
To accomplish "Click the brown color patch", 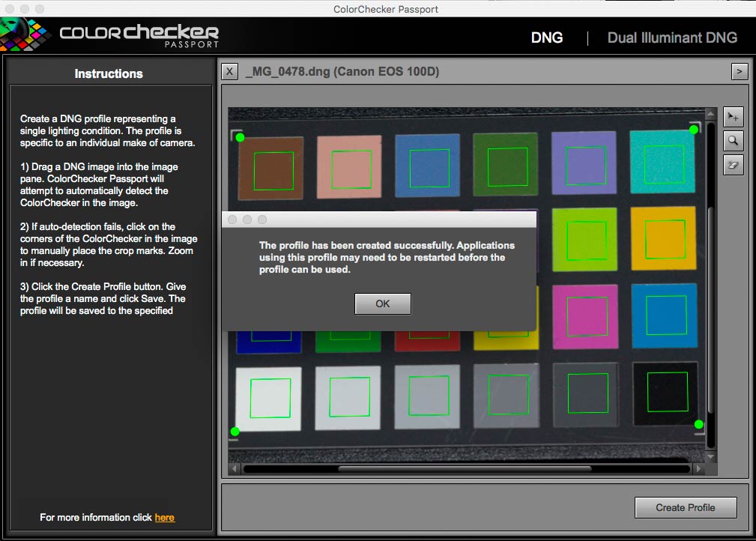I will (x=271, y=168).
